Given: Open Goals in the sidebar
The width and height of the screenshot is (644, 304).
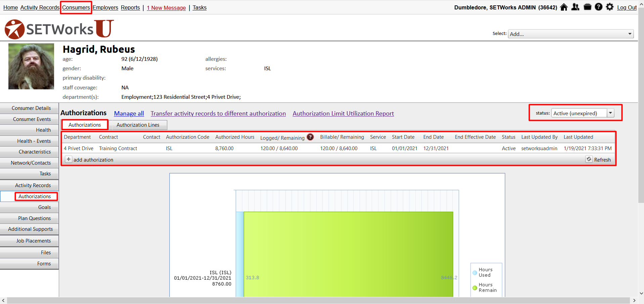Looking at the screenshot, I should (x=29, y=207).
